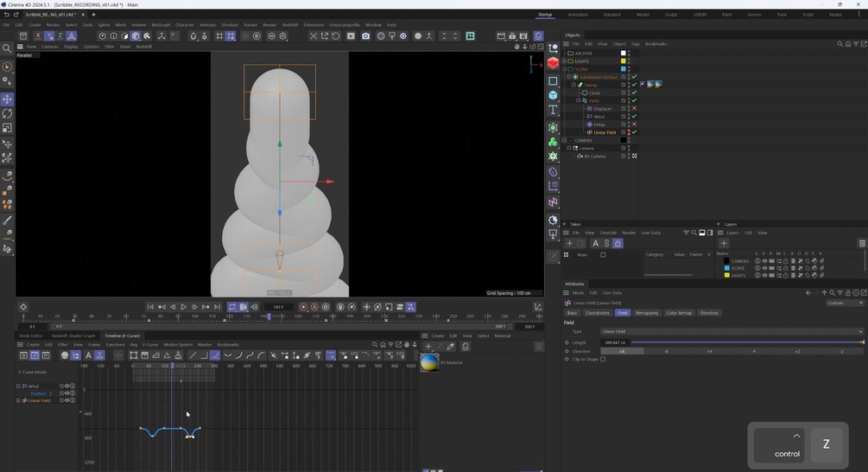The image size is (868, 472).
Task: Select the Move tool in left toolbar
Action: click(x=7, y=99)
